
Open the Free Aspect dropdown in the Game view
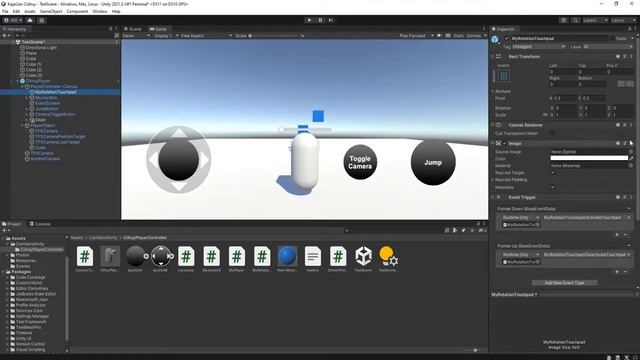[x=206, y=36]
